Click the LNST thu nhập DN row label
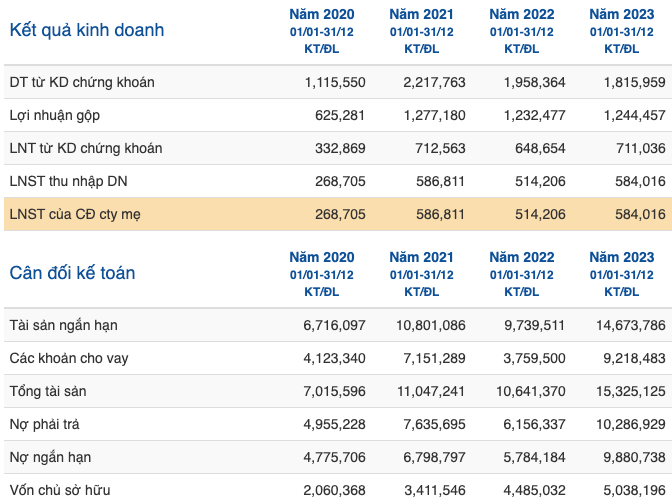 (69, 181)
